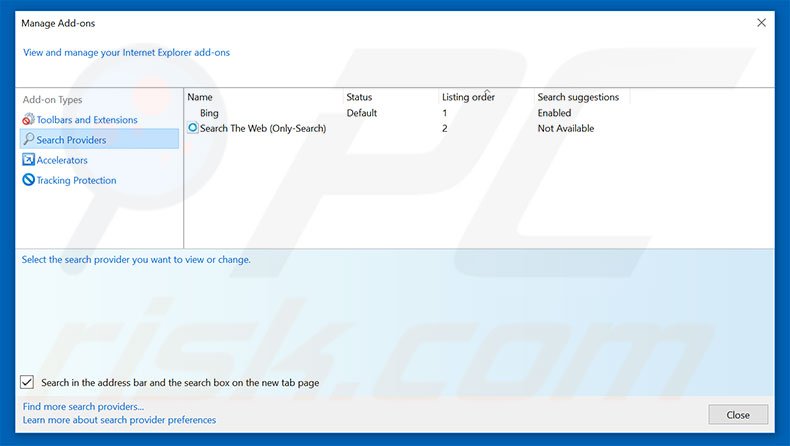Click the Toolbars and Extensions gear icon
The width and height of the screenshot is (790, 446).
(28, 120)
